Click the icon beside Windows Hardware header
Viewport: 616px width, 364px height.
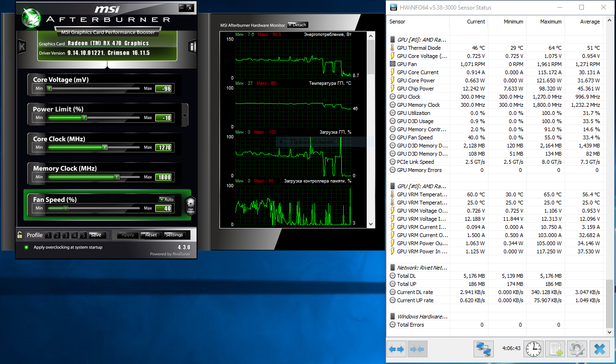[392, 317]
